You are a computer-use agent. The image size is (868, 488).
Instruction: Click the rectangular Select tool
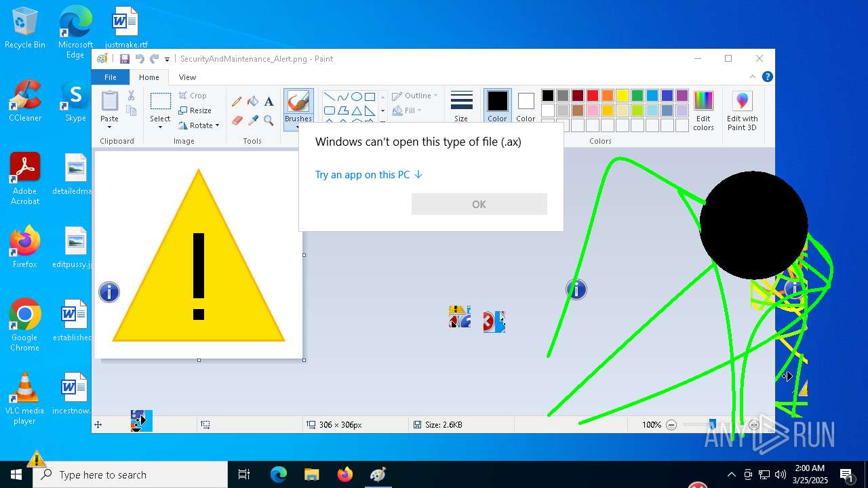click(x=160, y=102)
